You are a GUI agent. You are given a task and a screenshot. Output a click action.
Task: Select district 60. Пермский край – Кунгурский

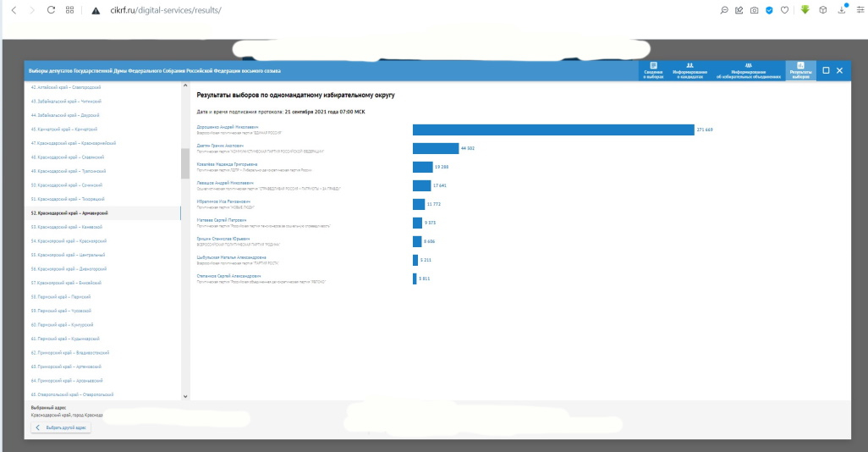(62, 324)
